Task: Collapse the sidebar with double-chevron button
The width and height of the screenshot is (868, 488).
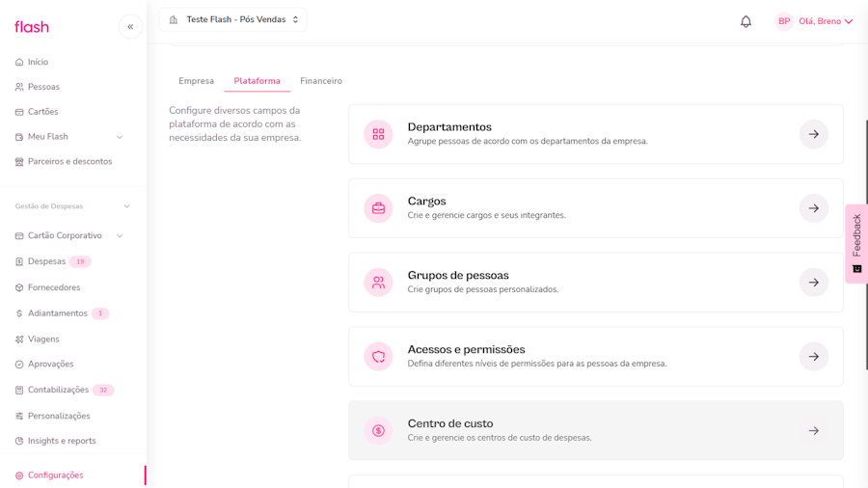Action: click(130, 27)
